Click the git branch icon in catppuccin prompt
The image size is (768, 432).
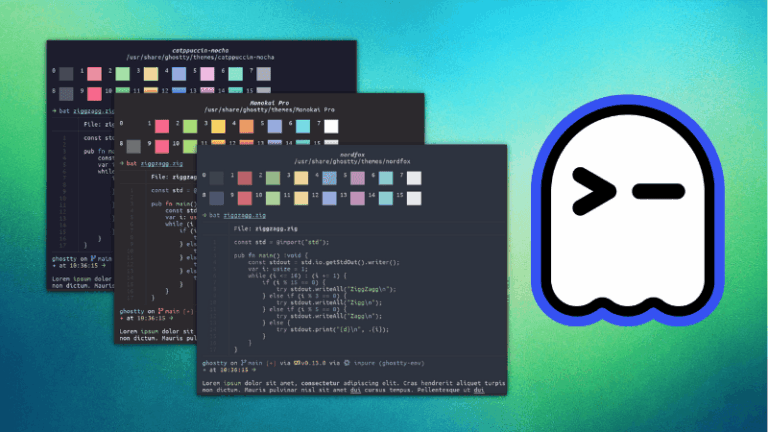tap(92, 257)
